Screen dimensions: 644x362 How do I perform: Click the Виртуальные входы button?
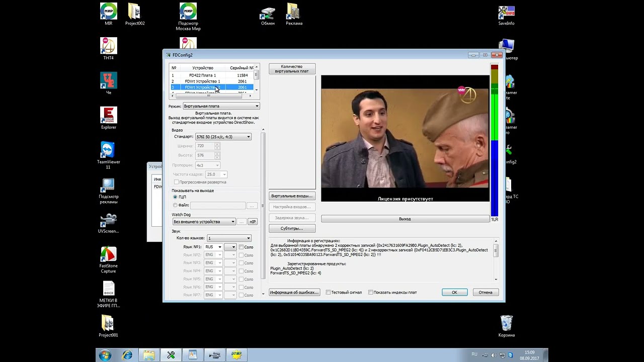click(x=292, y=196)
